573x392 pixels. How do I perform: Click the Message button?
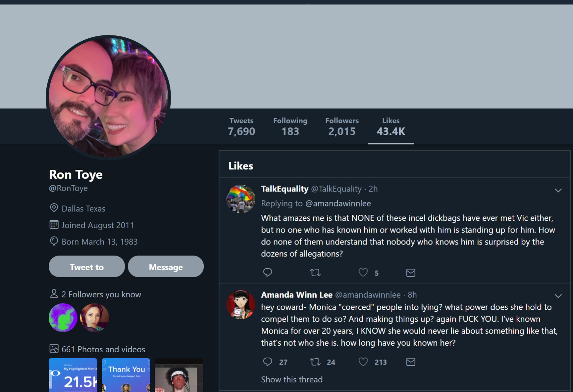(x=166, y=267)
